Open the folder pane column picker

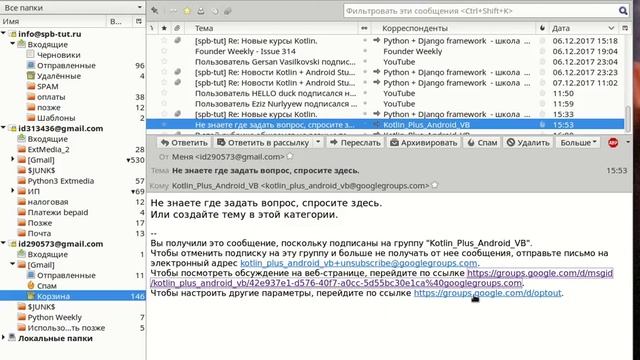(x=139, y=21)
